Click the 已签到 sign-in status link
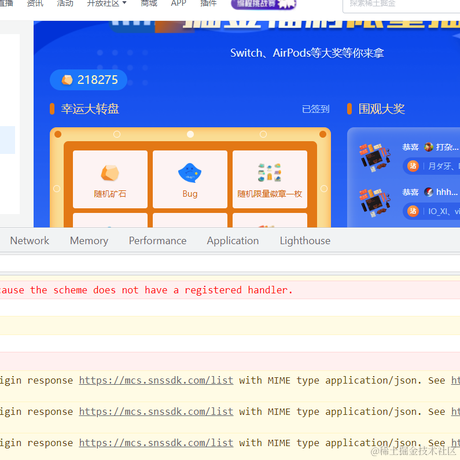460x460 pixels. tap(315, 109)
